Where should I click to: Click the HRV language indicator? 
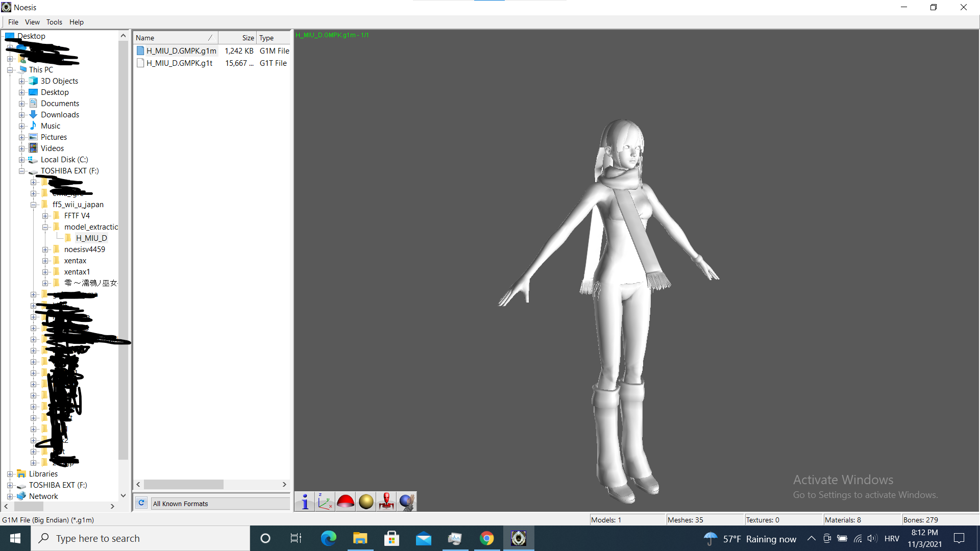892,538
